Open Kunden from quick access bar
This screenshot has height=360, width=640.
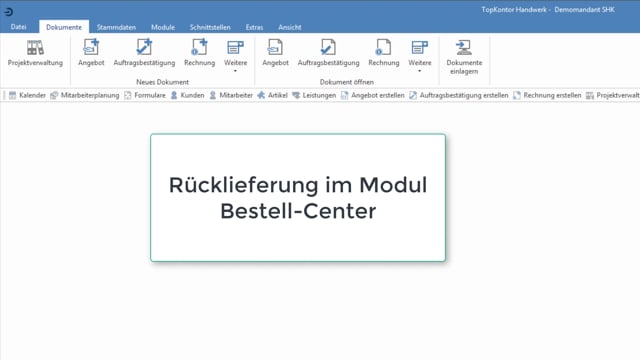pyautogui.click(x=187, y=95)
